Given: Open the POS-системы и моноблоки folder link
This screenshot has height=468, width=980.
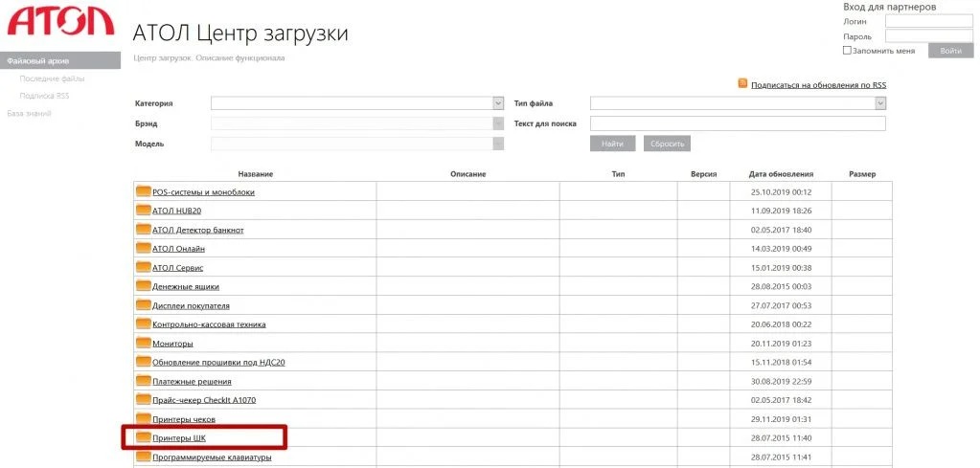Looking at the screenshot, I should pos(204,192).
